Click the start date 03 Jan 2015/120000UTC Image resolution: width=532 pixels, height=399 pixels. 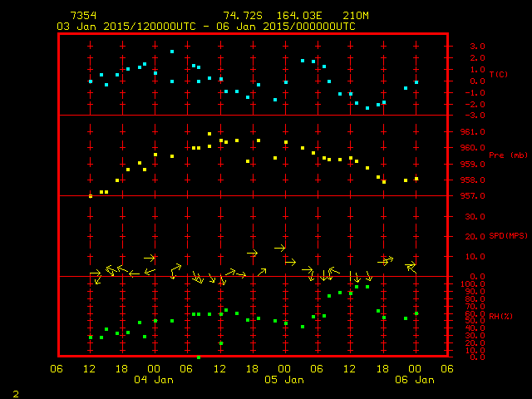pyautogui.click(x=126, y=27)
